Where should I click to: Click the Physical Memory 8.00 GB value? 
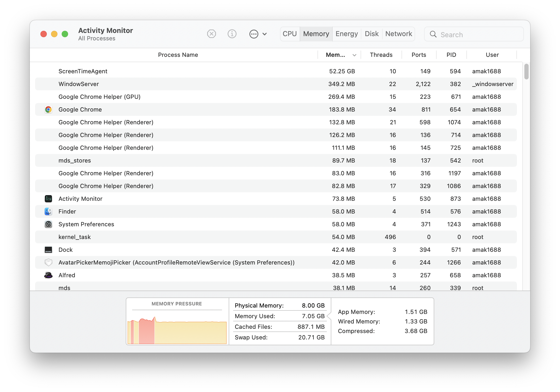click(313, 305)
